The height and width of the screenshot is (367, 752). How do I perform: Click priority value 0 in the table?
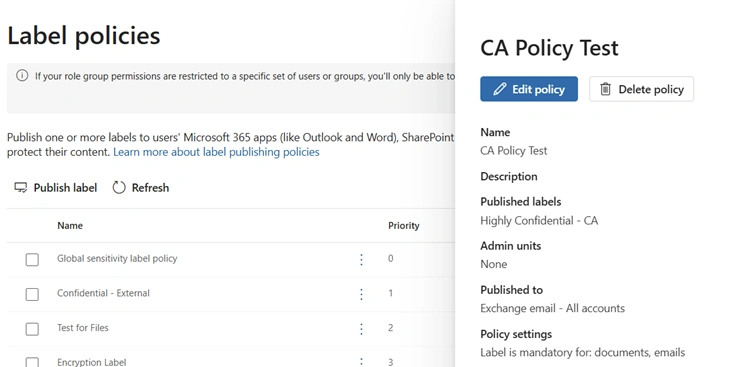(x=390, y=259)
